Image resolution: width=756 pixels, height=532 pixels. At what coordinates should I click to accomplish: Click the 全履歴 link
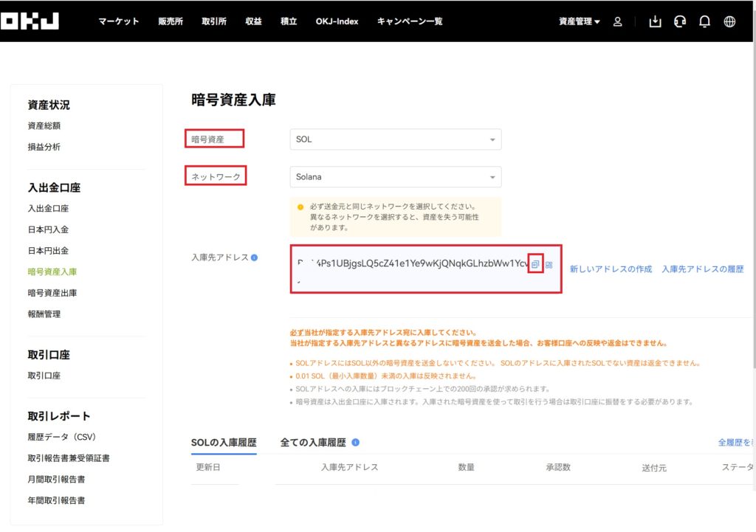(737, 443)
